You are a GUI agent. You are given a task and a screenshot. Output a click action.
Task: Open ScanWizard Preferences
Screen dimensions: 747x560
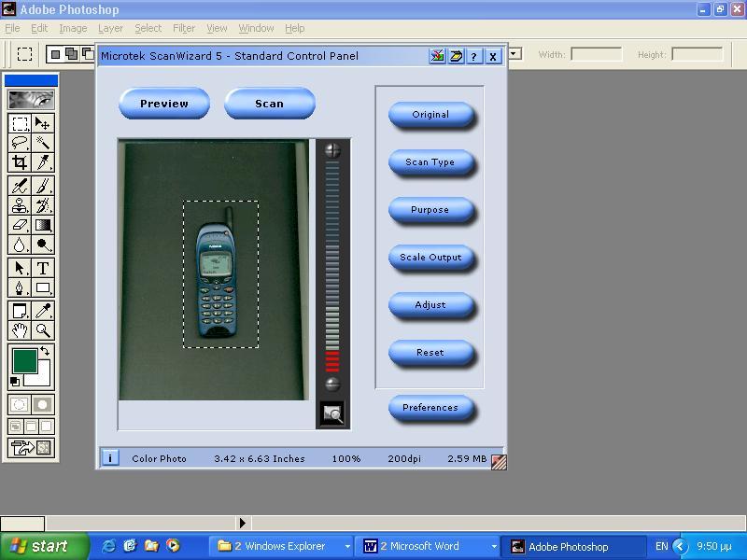[x=431, y=408]
